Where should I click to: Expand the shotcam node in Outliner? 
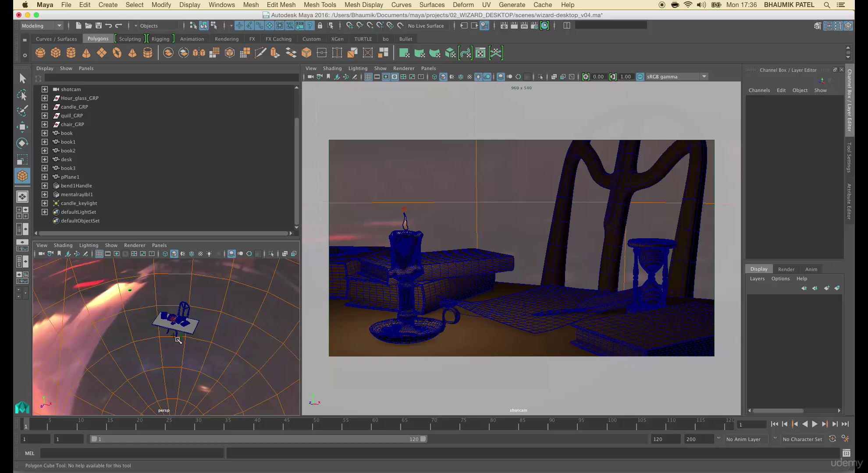pyautogui.click(x=45, y=89)
